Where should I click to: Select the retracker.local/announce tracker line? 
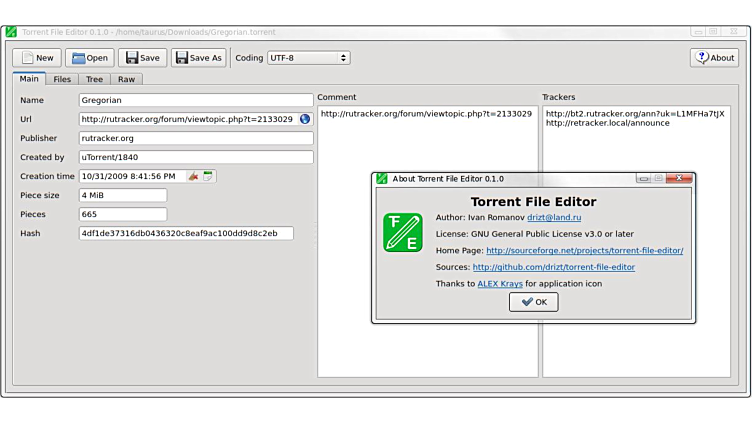pyautogui.click(x=608, y=123)
